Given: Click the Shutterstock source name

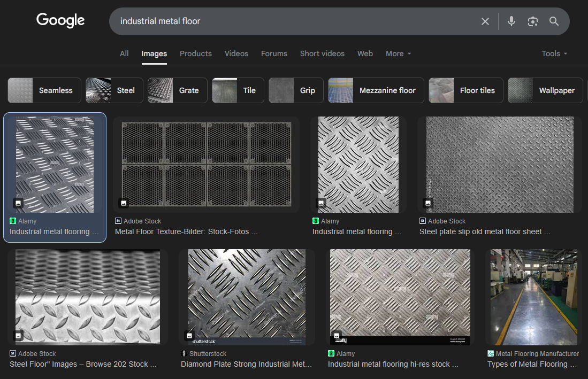Looking at the screenshot, I should [208, 353].
